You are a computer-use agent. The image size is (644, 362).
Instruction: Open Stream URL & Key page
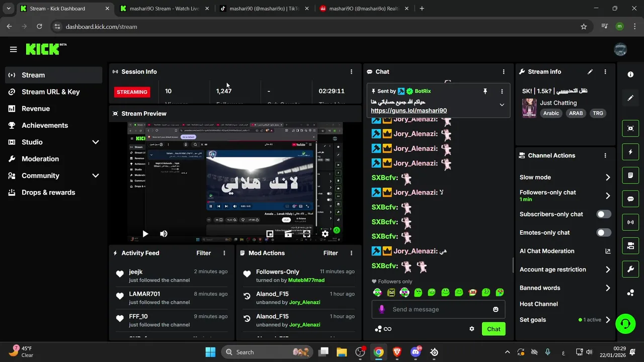tap(54, 92)
